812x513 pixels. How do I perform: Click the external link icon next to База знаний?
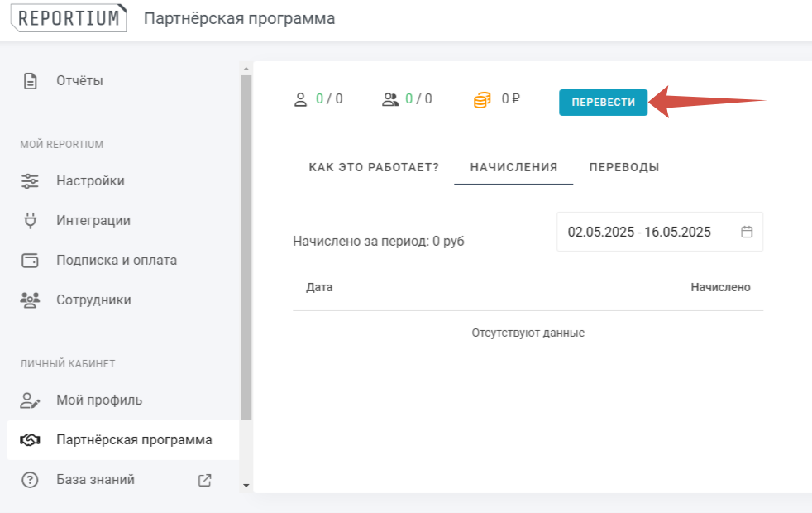(205, 480)
